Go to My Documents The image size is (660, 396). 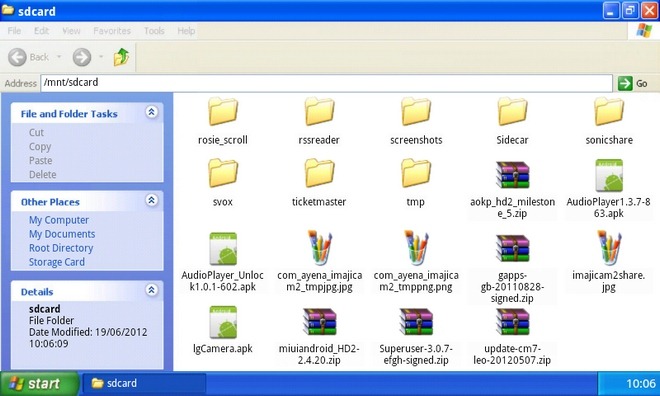click(x=62, y=234)
